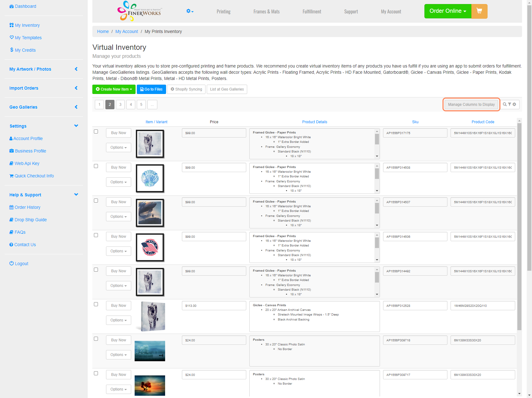Open the Frames & Mats menu
The height and width of the screenshot is (398, 532).
pos(266,12)
